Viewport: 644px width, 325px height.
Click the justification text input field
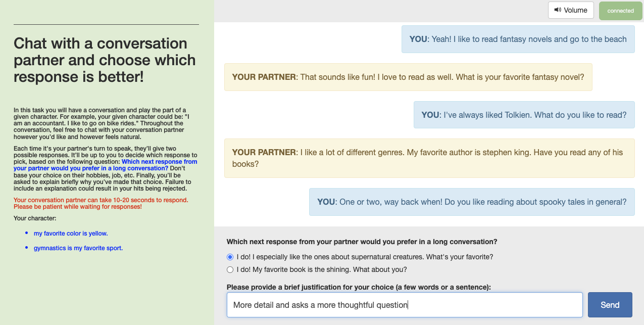click(405, 305)
